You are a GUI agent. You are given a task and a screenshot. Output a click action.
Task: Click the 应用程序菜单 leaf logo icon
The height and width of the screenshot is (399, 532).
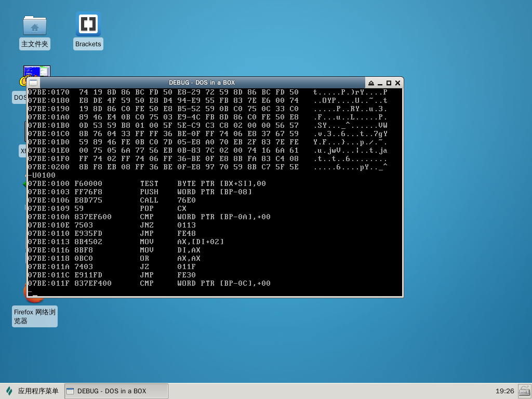click(9, 391)
